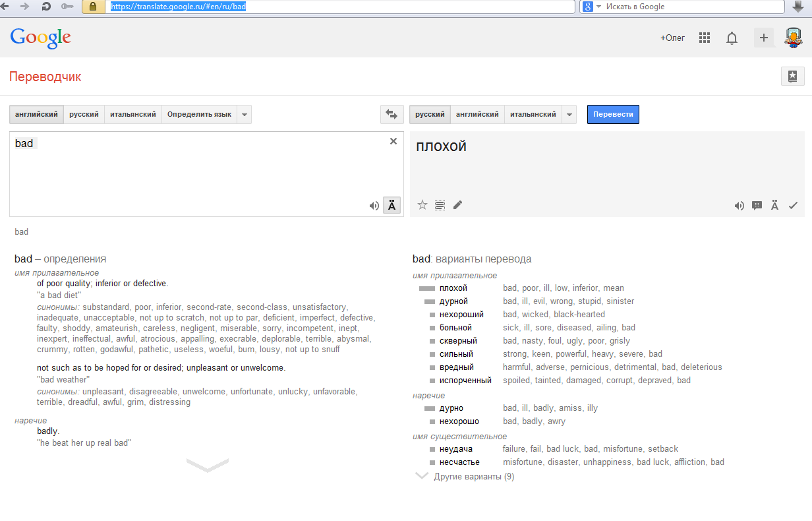Open the browser downloads arrow icon
812x521 pixels.
click(x=797, y=7)
